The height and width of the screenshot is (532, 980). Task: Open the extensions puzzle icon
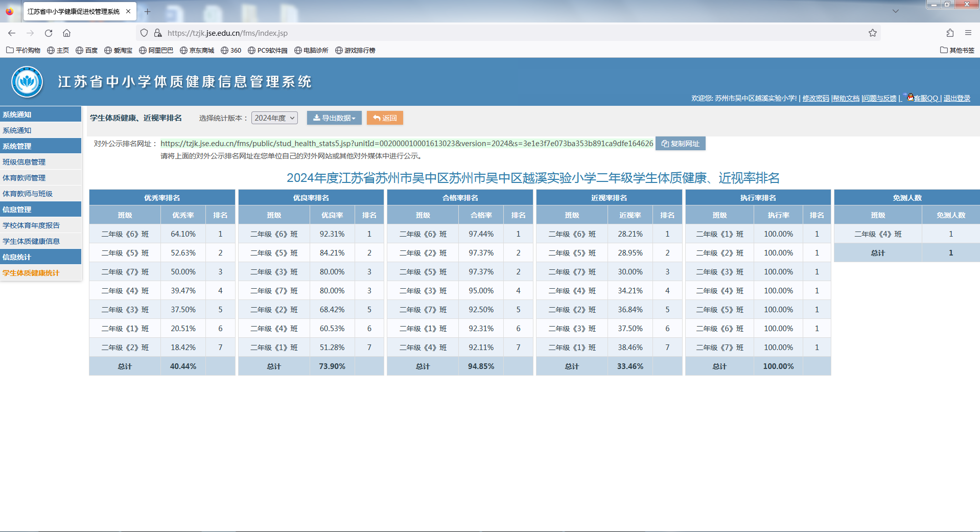pos(950,33)
